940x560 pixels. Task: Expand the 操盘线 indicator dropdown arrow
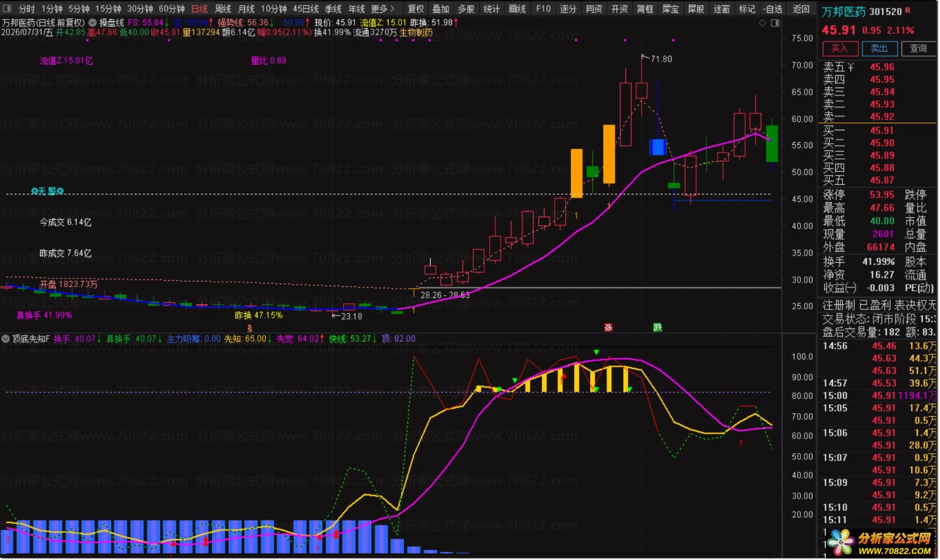[92, 23]
